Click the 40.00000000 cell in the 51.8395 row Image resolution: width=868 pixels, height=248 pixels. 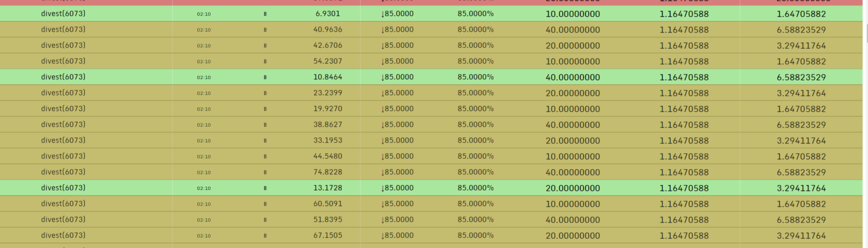pyautogui.click(x=573, y=220)
